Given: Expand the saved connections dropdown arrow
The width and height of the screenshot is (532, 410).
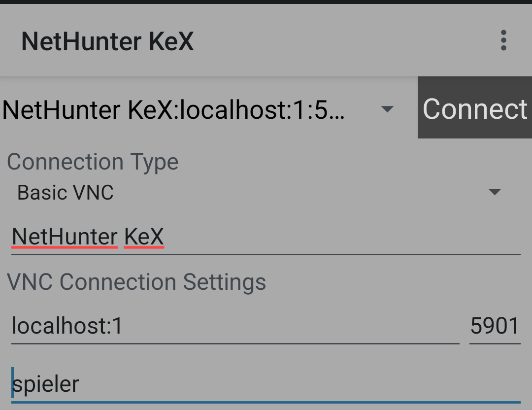Looking at the screenshot, I should click(x=388, y=109).
